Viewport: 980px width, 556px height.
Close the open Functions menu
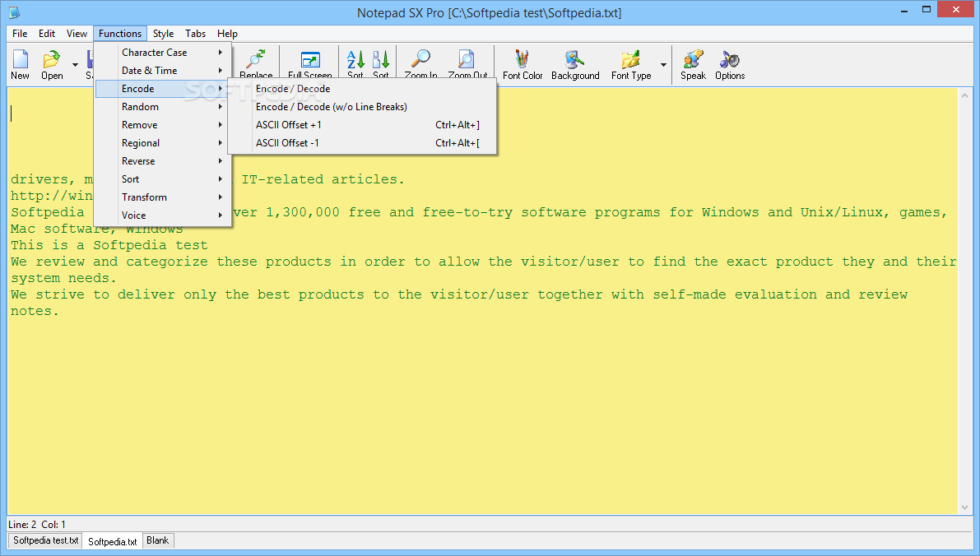[x=120, y=34]
